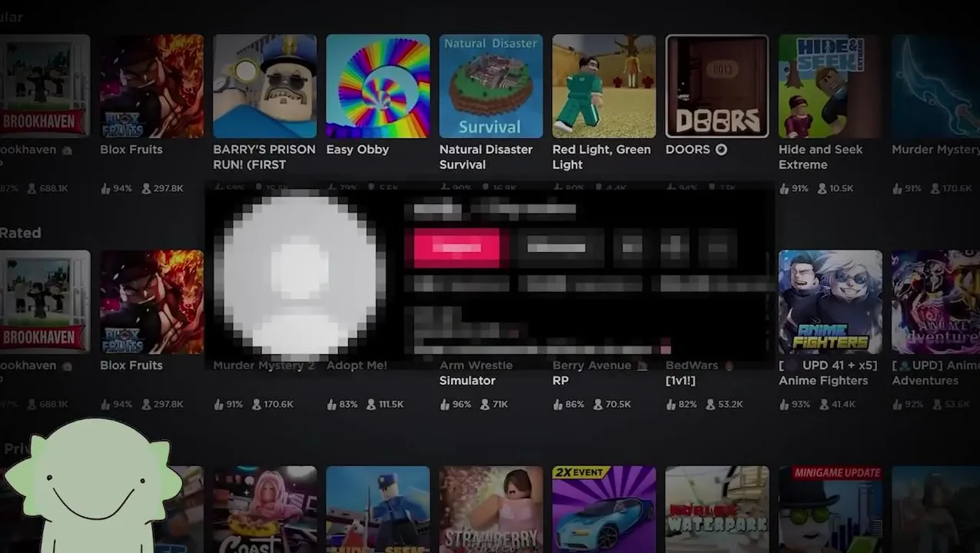This screenshot has width=980, height=553.
Task: Open the Roblox Waterpark thumbnail
Action: point(717,509)
